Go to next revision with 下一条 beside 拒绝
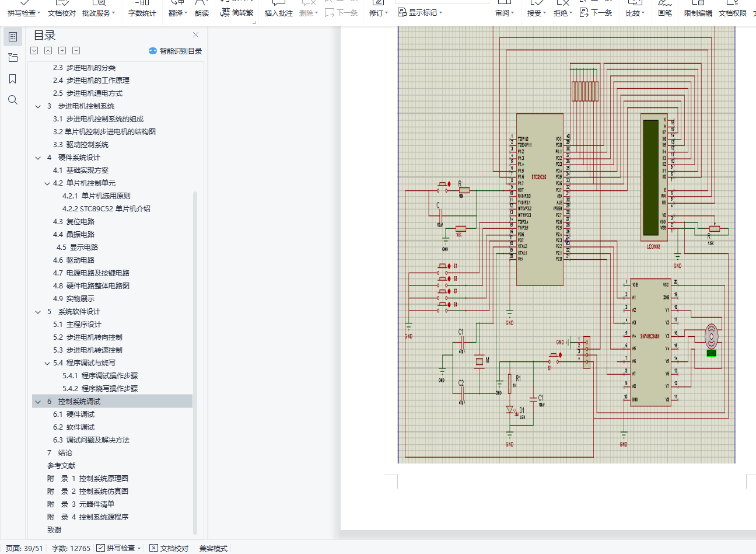The image size is (756, 554). point(596,12)
